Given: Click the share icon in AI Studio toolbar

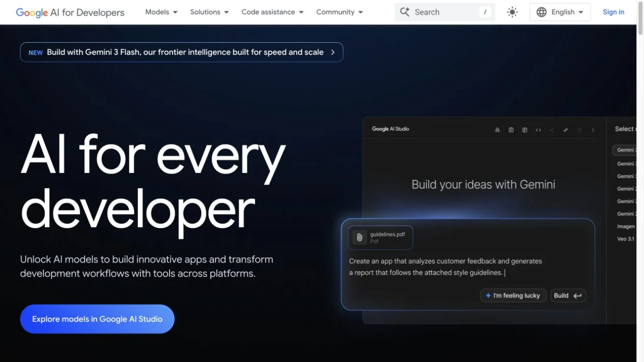Looking at the screenshot, I should [x=552, y=130].
